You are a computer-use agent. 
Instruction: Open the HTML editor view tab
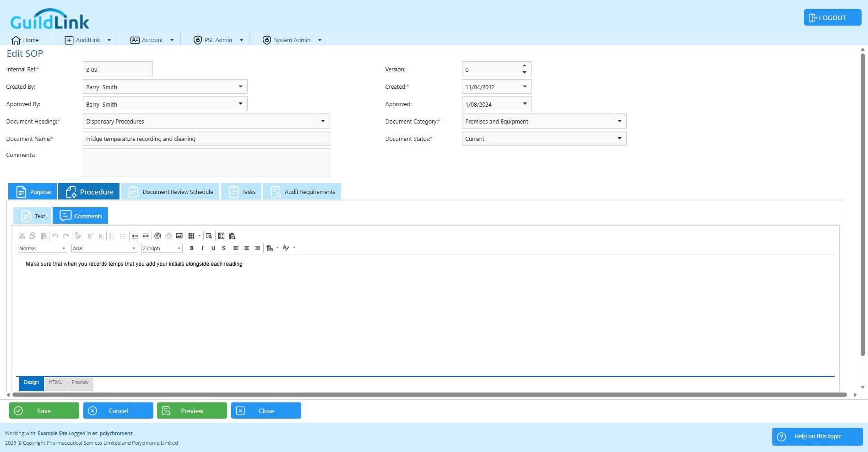(55, 382)
